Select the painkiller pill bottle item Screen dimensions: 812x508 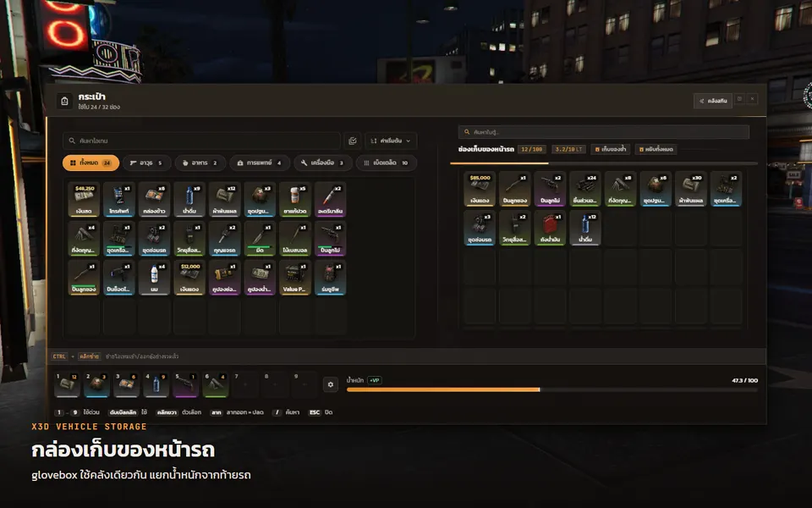click(295, 199)
